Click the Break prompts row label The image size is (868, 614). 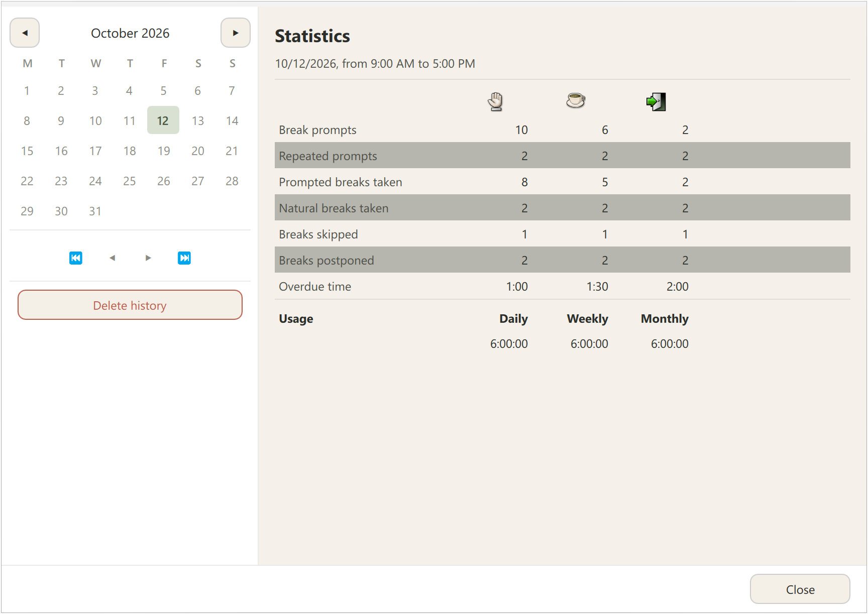[x=317, y=130]
